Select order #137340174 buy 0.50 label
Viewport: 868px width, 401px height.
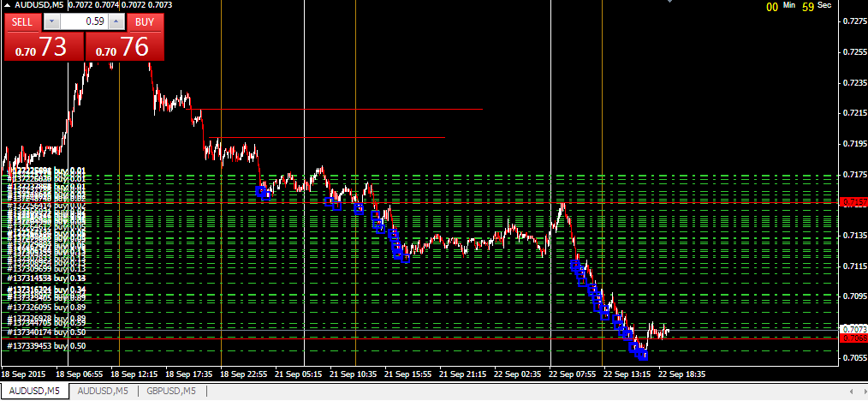46,332
